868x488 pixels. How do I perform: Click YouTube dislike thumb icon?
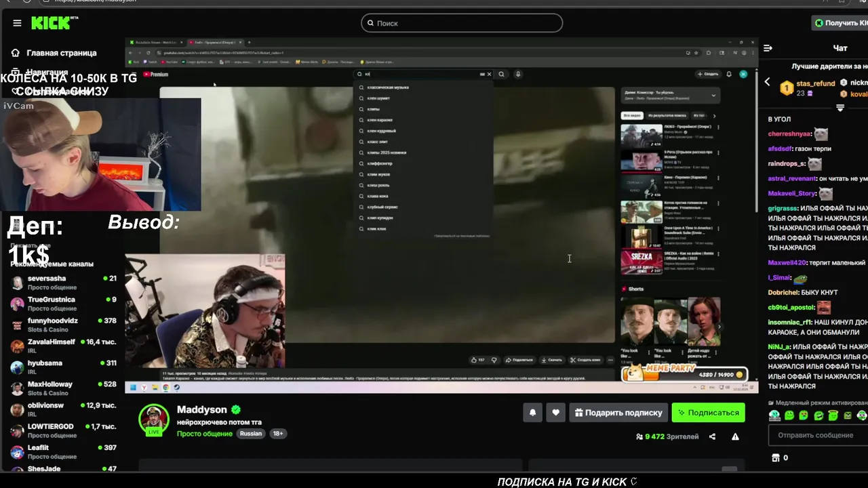coord(494,360)
